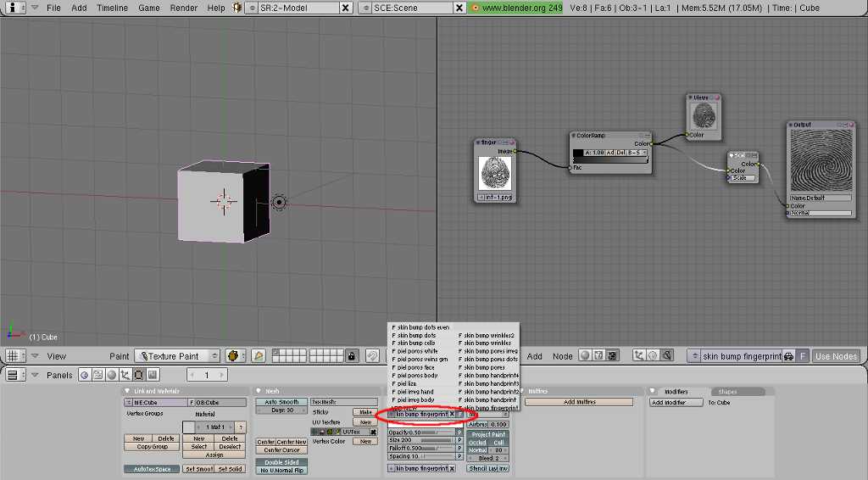
Task: Toggle AutoTexSpace button
Action: (x=153, y=469)
